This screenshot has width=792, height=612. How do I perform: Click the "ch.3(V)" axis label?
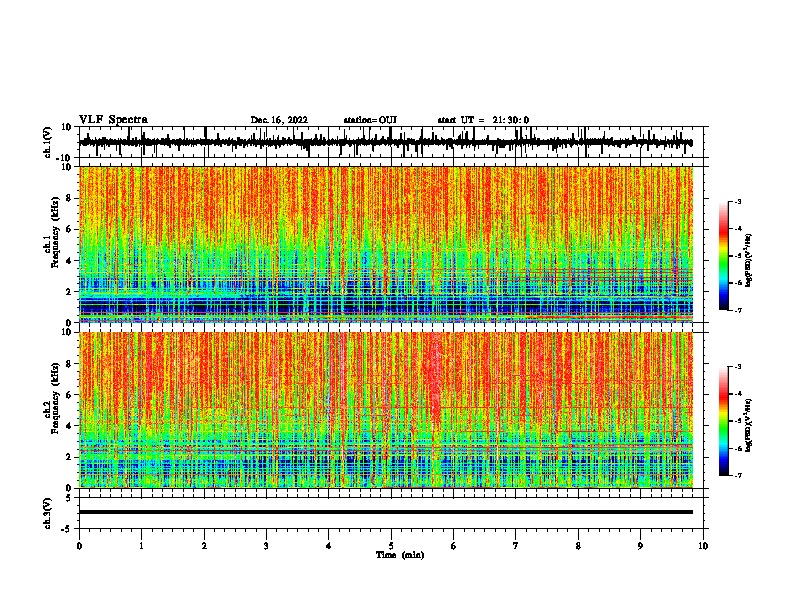click(48, 513)
